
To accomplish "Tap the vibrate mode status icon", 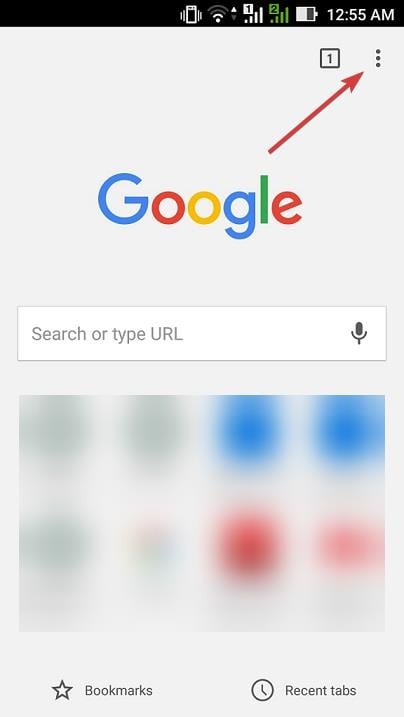I will point(191,14).
